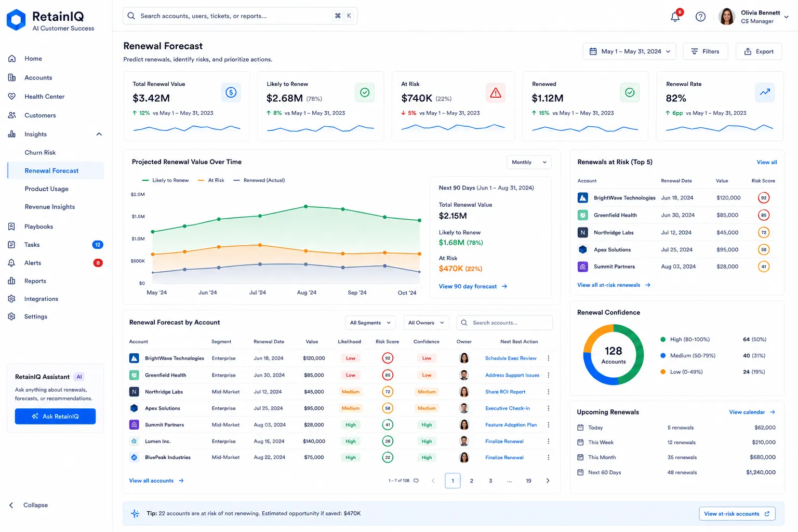
Task: Click risk score 92 badge in Renewals at Risk
Action: (x=764, y=198)
